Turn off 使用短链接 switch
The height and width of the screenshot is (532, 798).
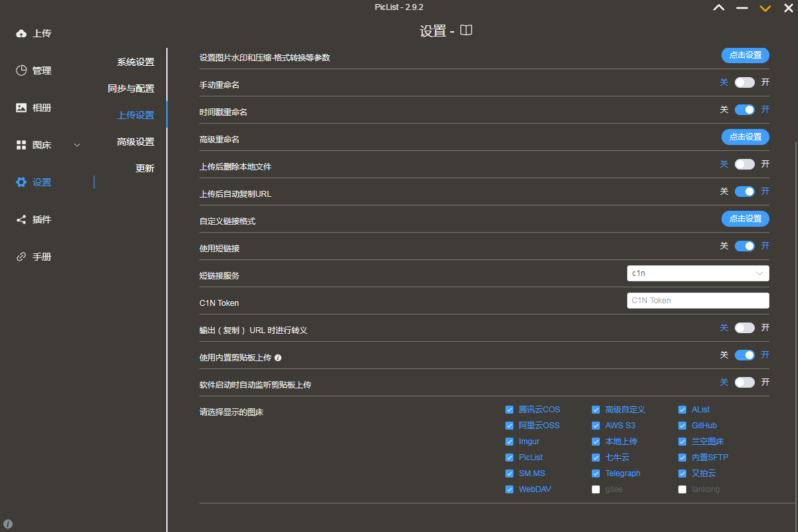pyautogui.click(x=745, y=246)
